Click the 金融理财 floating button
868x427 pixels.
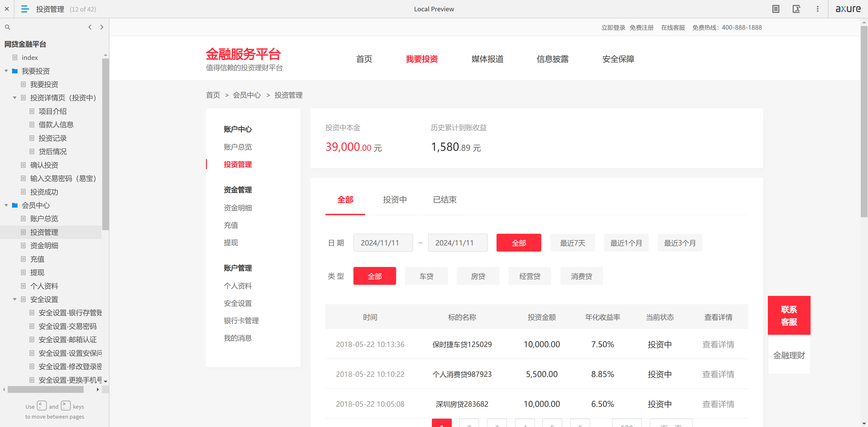(x=789, y=355)
